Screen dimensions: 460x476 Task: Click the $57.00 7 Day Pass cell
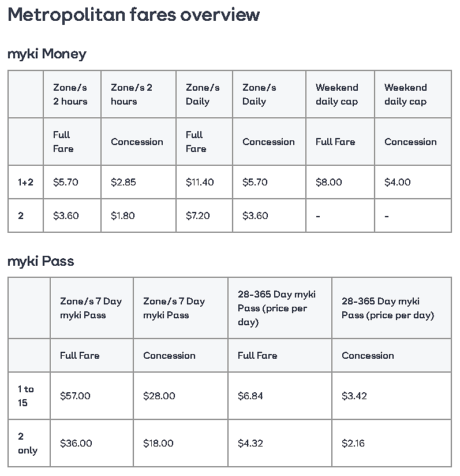(x=92, y=396)
